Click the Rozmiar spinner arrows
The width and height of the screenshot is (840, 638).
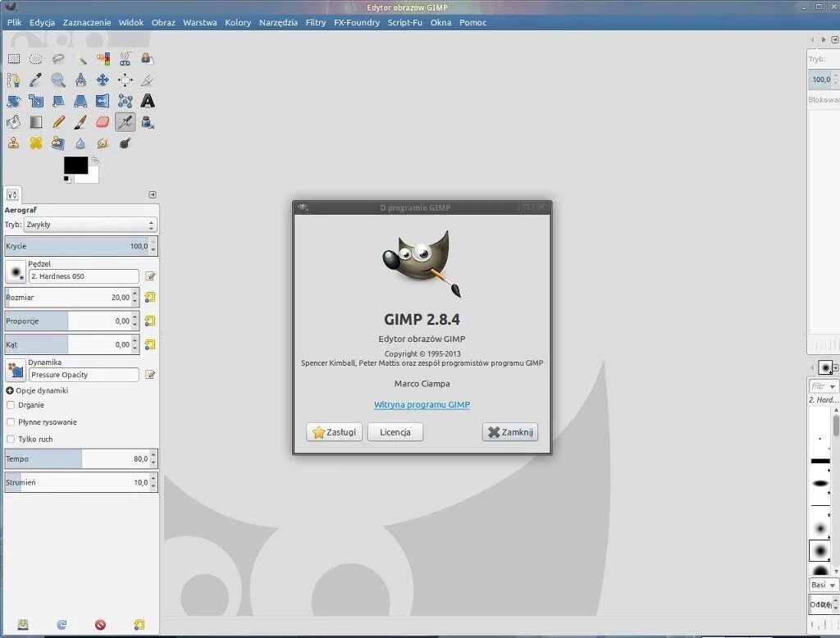point(135,298)
